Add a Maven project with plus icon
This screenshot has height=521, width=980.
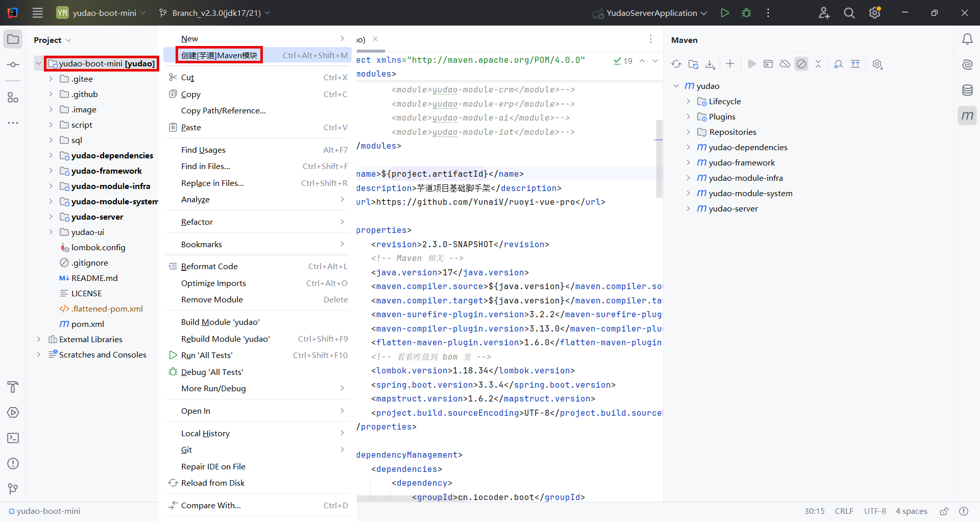point(730,64)
